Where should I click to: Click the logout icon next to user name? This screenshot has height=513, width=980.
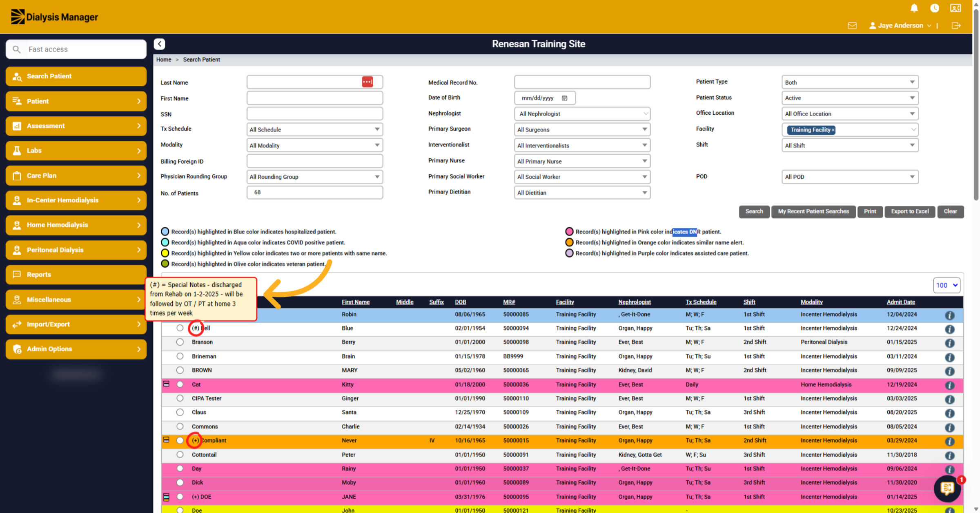point(956,26)
